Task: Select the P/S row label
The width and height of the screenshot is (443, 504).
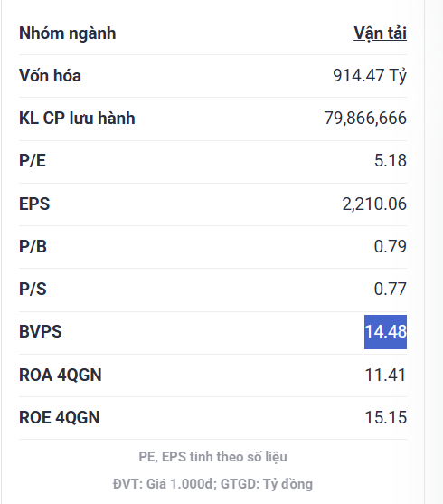Action: click(x=33, y=289)
